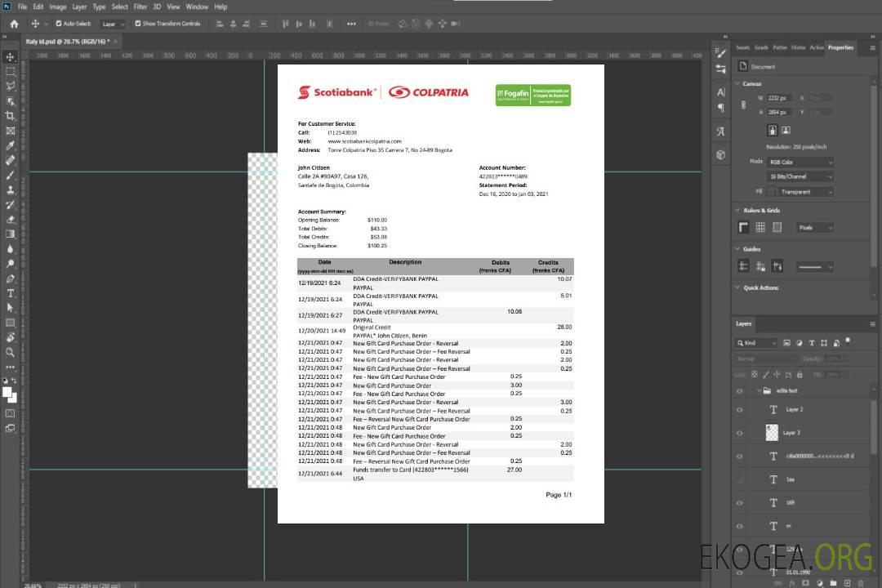
Task: Collapse the Canvas section
Action: [x=737, y=83]
